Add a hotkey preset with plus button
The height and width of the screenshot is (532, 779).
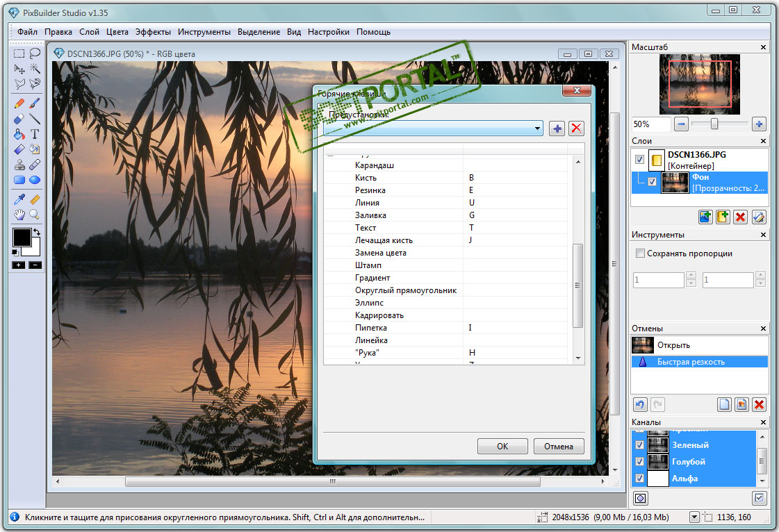[x=557, y=128]
